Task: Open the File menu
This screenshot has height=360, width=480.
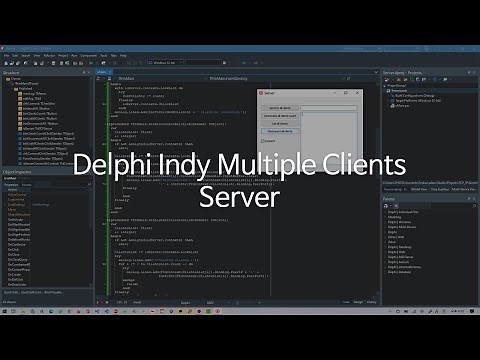Action: pos(6,55)
